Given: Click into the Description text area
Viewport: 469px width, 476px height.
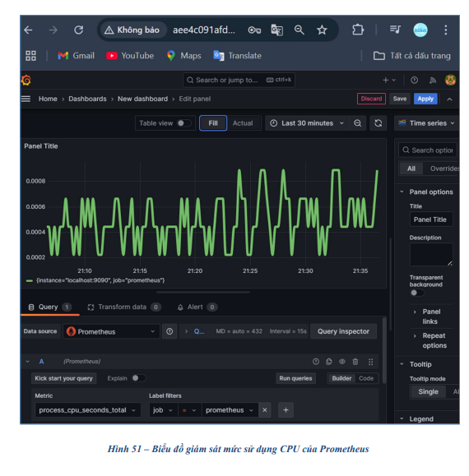Looking at the screenshot, I should click(x=431, y=254).
